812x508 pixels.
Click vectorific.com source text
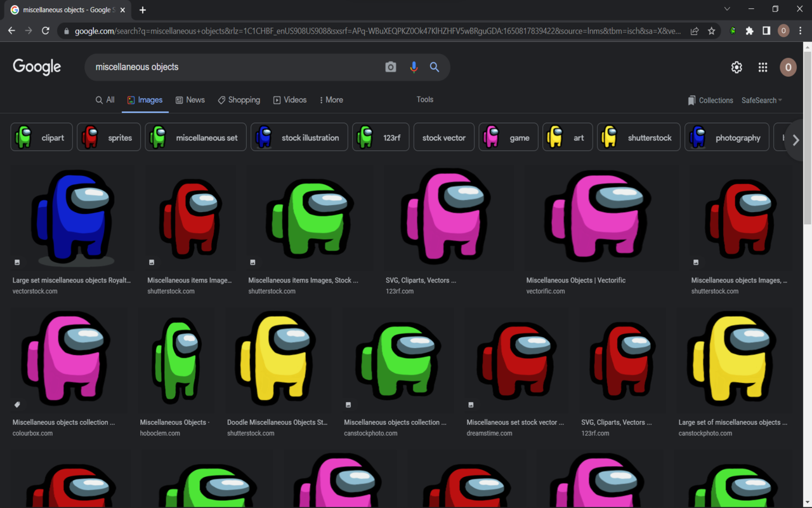(545, 291)
